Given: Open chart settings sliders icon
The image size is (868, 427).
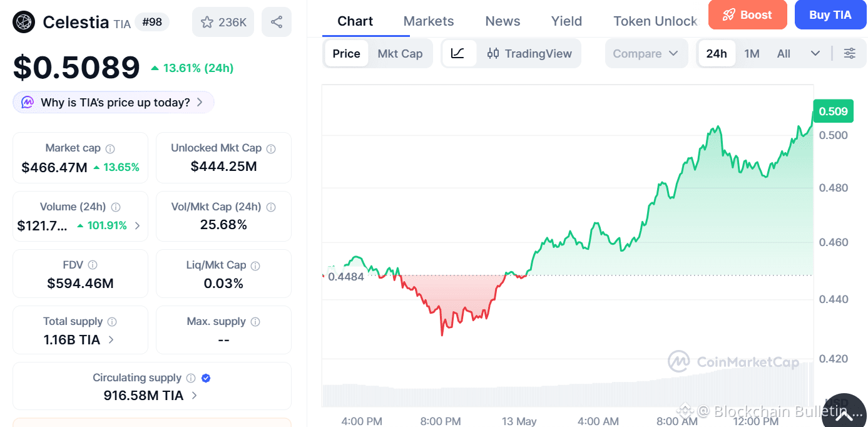Looking at the screenshot, I should click(849, 53).
